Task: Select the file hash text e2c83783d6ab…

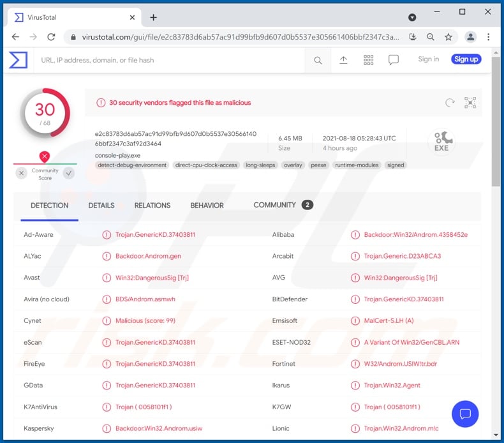Action: click(x=175, y=139)
